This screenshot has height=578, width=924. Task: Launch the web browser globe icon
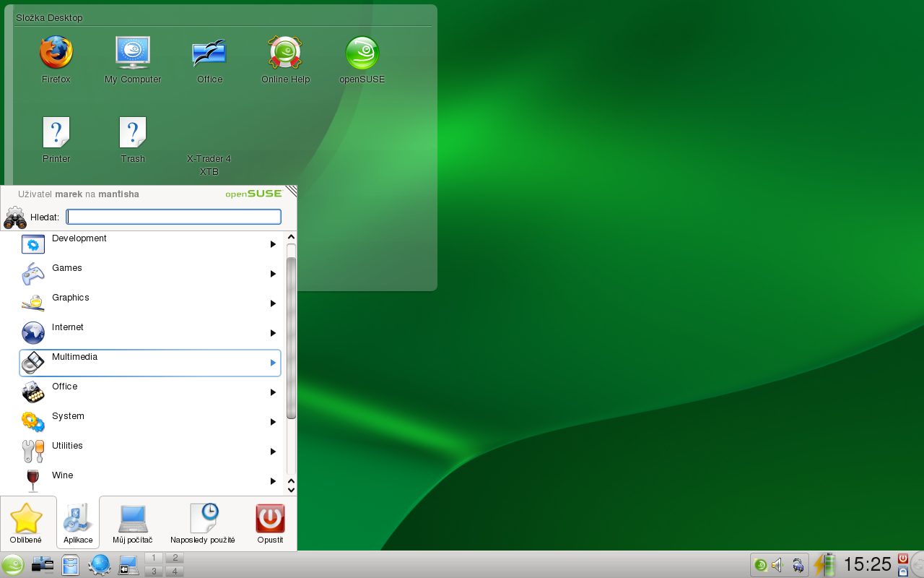(99, 565)
